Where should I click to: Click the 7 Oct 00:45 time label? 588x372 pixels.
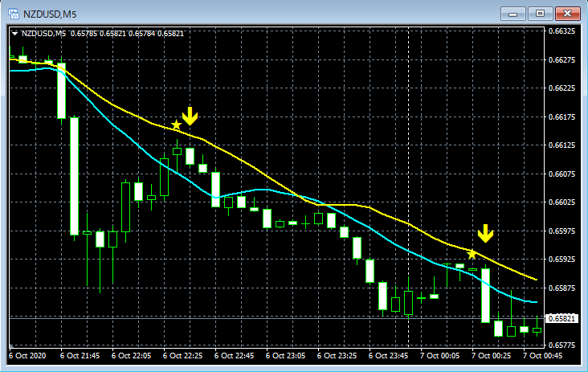pyautogui.click(x=543, y=355)
